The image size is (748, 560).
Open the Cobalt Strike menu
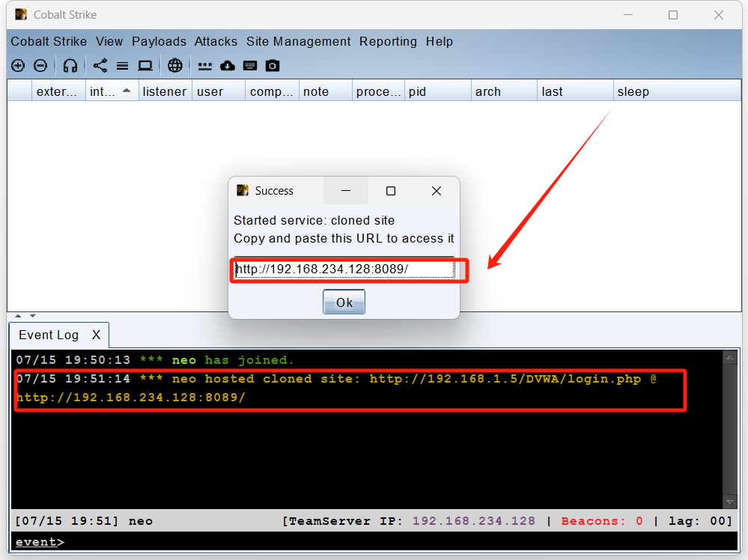(49, 41)
